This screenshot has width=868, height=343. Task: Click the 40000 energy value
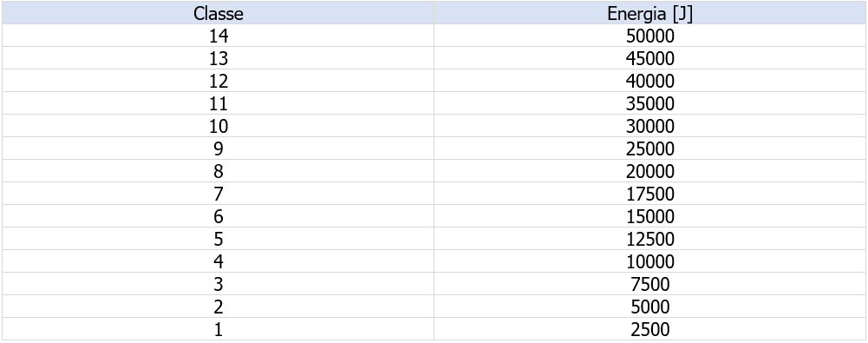click(649, 81)
